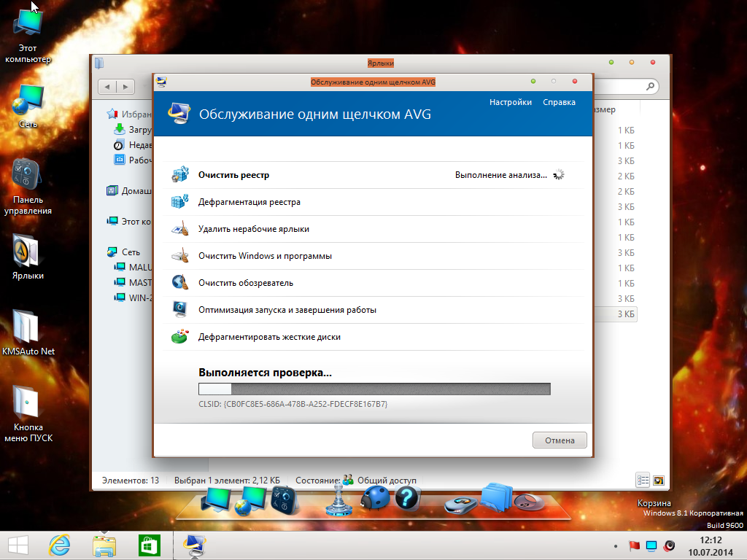
Task: Click the CLSID line under the progress bar
Action: [x=293, y=404]
